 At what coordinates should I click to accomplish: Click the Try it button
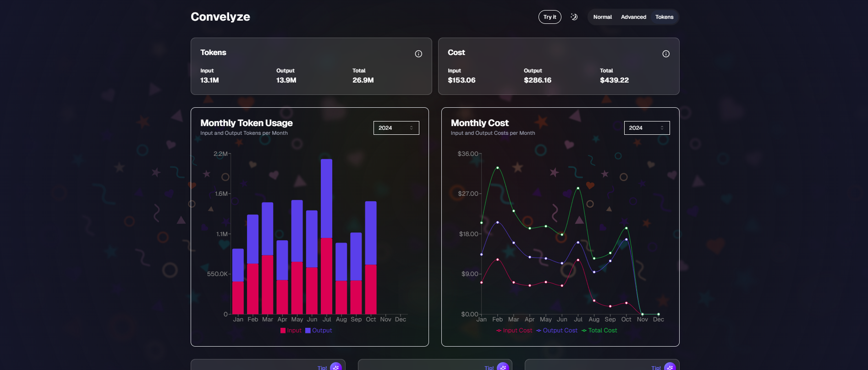(x=549, y=17)
